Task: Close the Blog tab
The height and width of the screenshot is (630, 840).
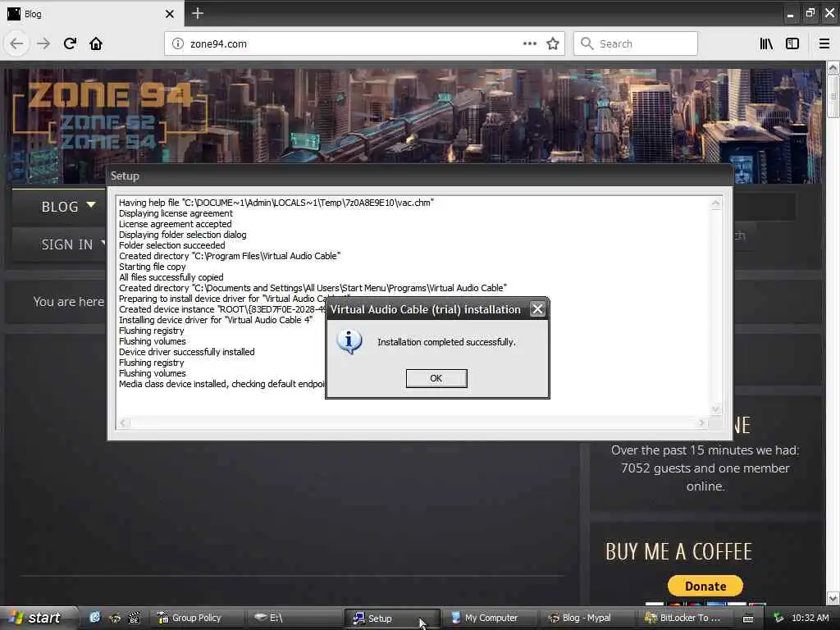Action: (169, 14)
